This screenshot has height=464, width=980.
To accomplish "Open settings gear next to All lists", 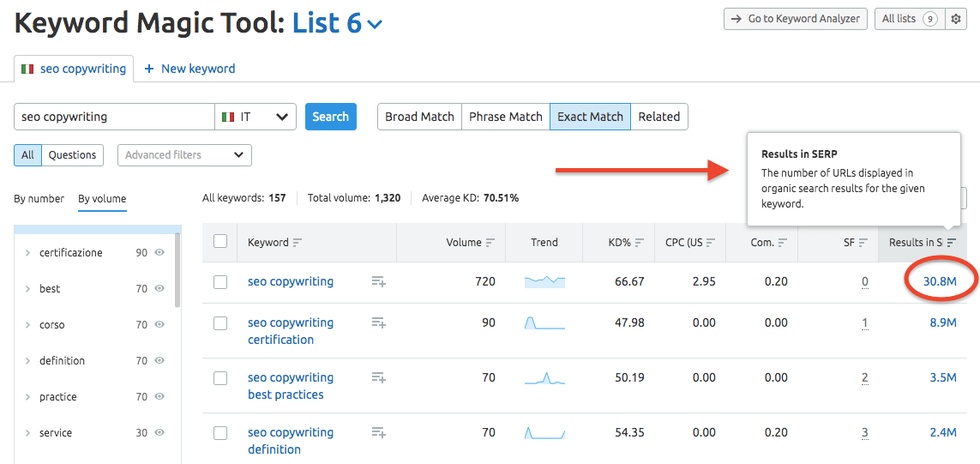I will [956, 19].
